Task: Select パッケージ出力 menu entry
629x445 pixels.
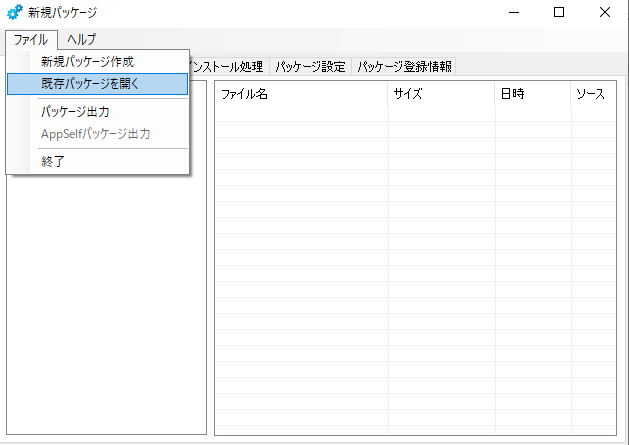Action: 97,112
